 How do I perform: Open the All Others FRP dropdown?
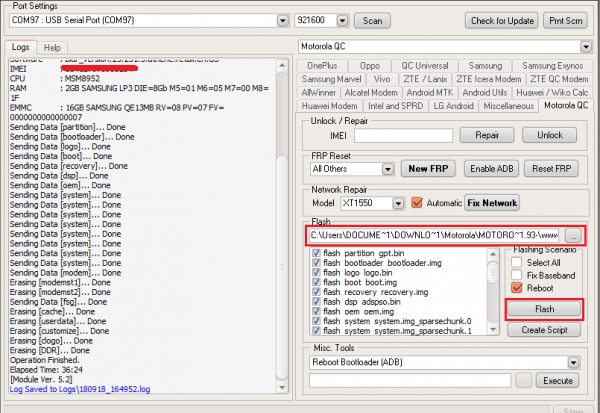point(388,169)
